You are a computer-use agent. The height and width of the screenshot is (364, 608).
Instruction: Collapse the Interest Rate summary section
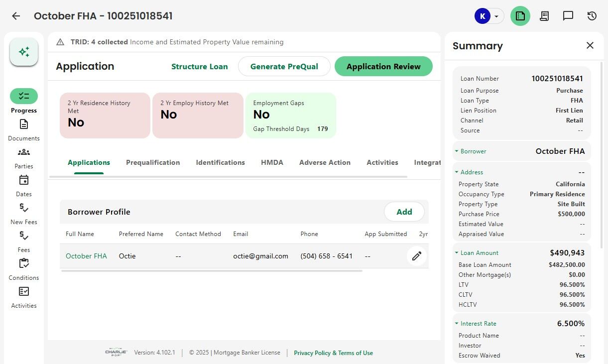pyautogui.click(x=457, y=324)
